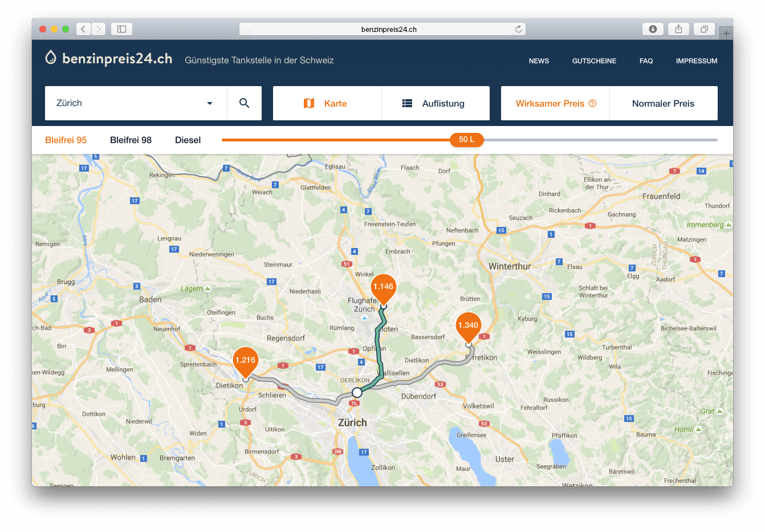
Task: Click the Bassersdorf town label
Action: pos(428,337)
